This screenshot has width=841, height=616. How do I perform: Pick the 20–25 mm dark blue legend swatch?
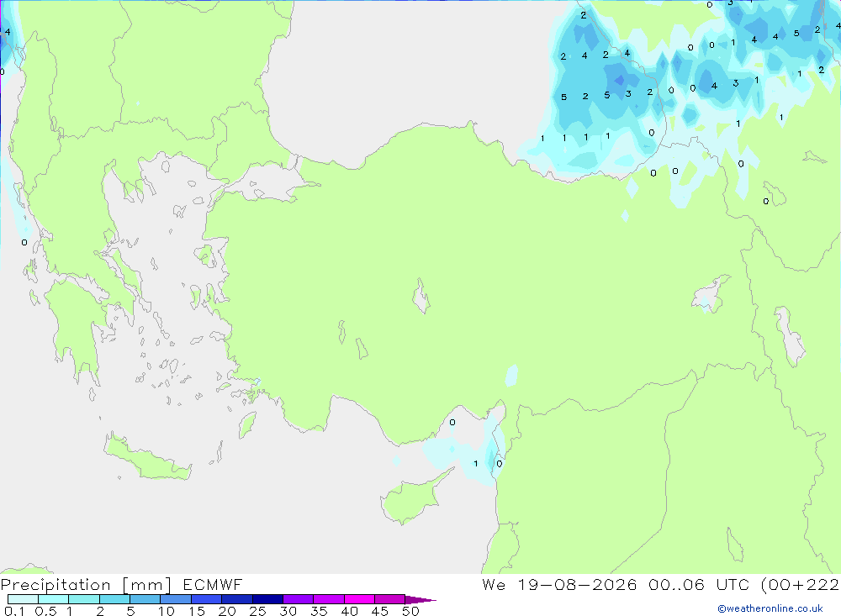pyautogui.click(x=237, y=599)
